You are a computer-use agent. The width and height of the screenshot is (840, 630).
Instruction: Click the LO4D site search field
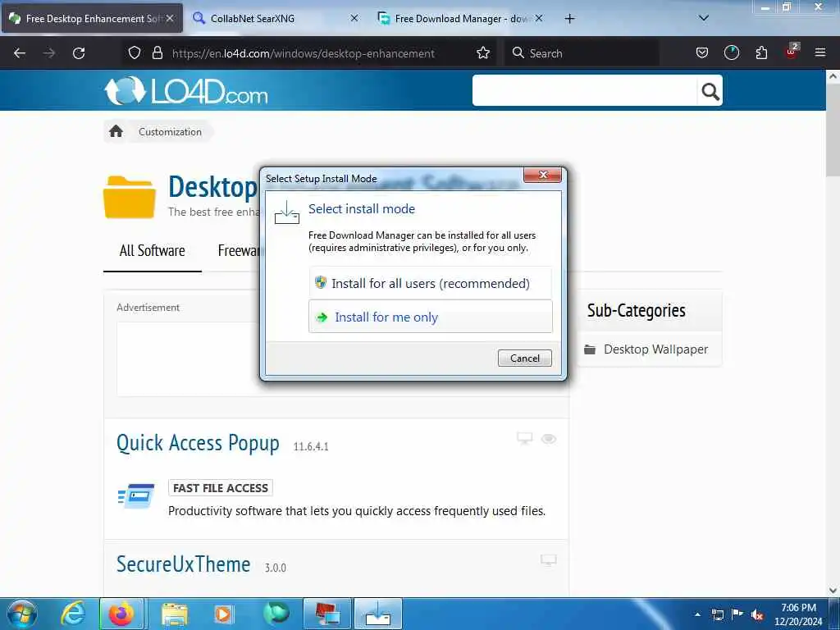point(584,90)
